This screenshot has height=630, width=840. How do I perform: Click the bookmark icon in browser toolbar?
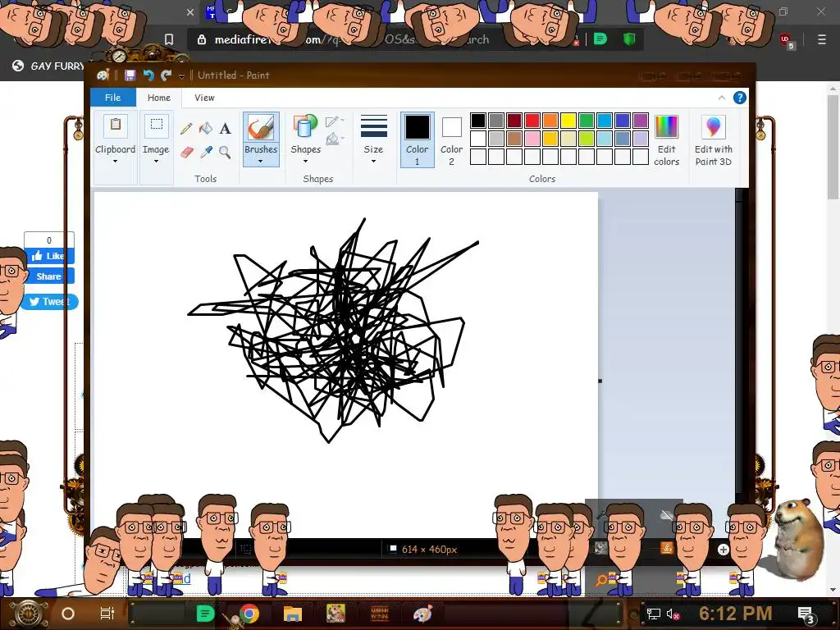pos(169,39)
